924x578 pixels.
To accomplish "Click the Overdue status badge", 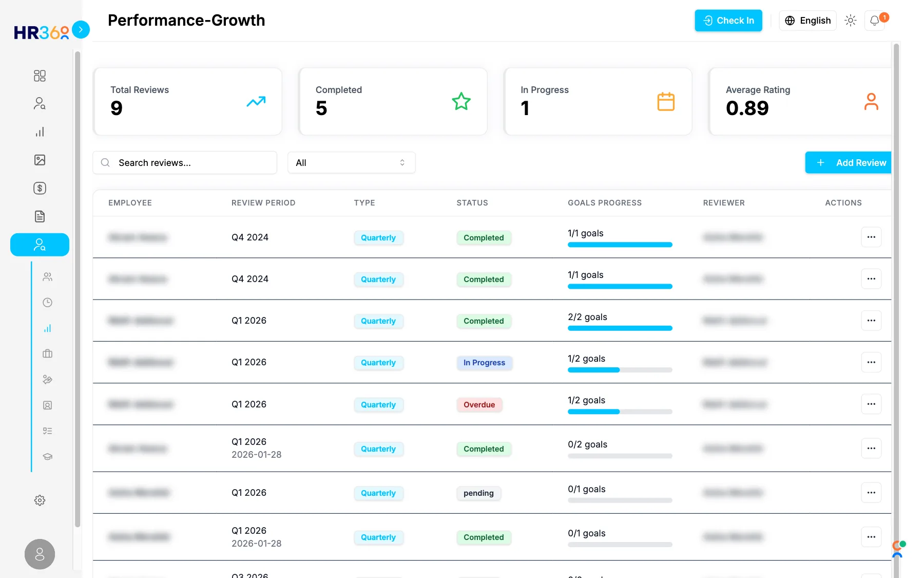I will (x=479, y=405).
